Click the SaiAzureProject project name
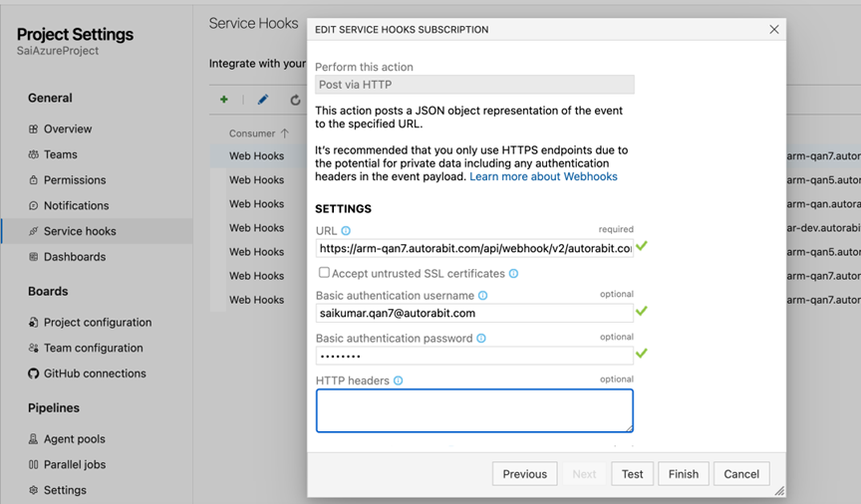 pyautogui.click(x=58, y=51)
